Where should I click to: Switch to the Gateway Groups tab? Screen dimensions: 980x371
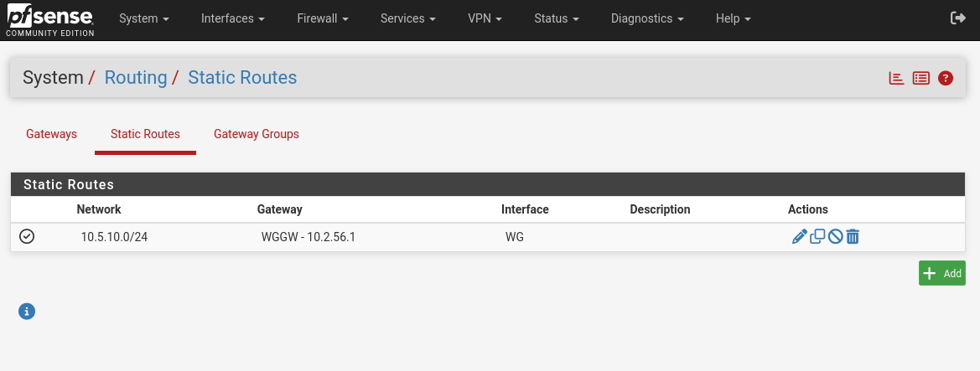pos(257,134)
